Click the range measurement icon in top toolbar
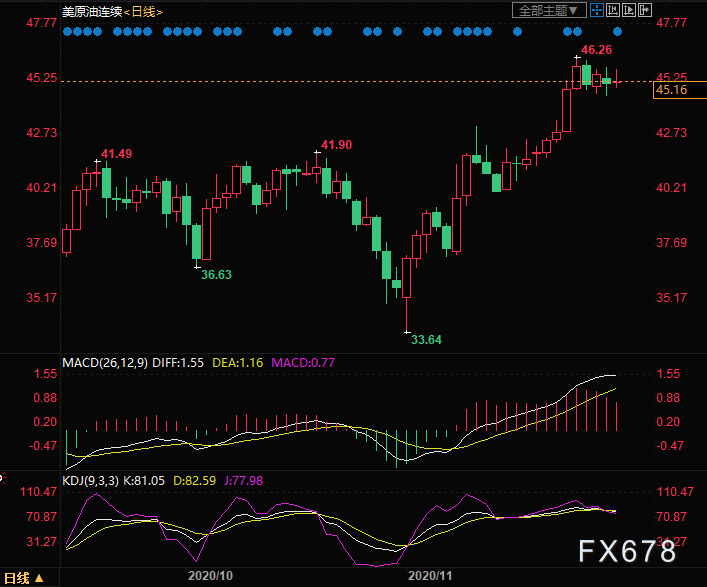The image size is (707, 587). tap(611, 10)
